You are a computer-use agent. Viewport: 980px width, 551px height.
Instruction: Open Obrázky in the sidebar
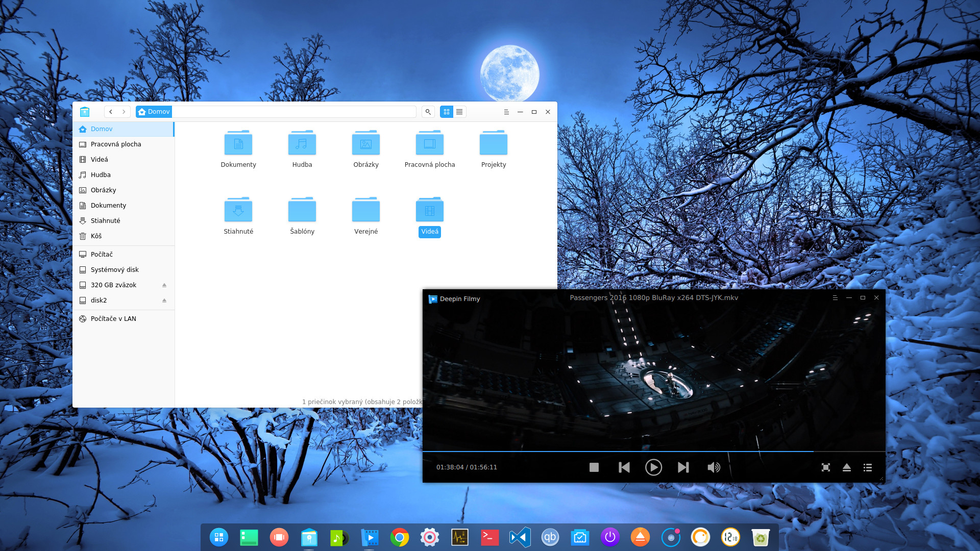coord(123,190)
